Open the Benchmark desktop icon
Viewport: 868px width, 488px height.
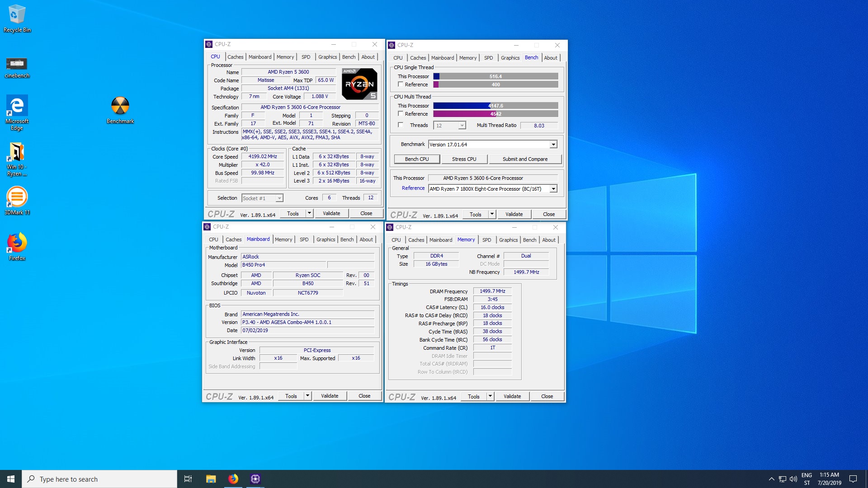tap(120, 110)
